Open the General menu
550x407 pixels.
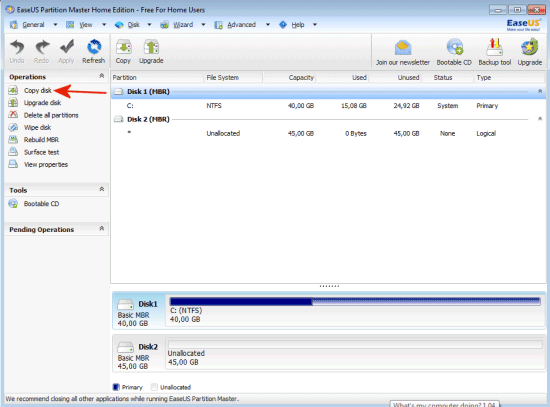click(33, 25)
